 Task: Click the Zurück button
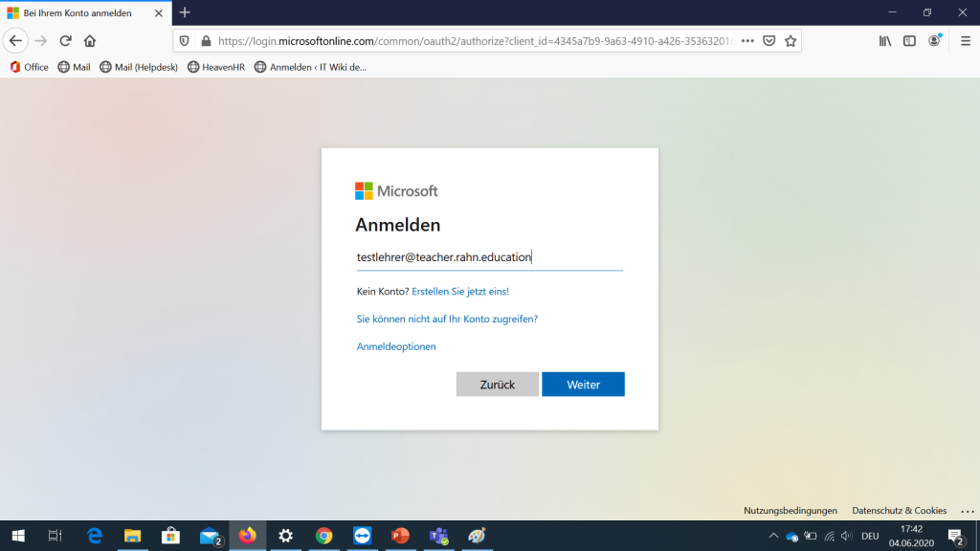tap(497, 385)
